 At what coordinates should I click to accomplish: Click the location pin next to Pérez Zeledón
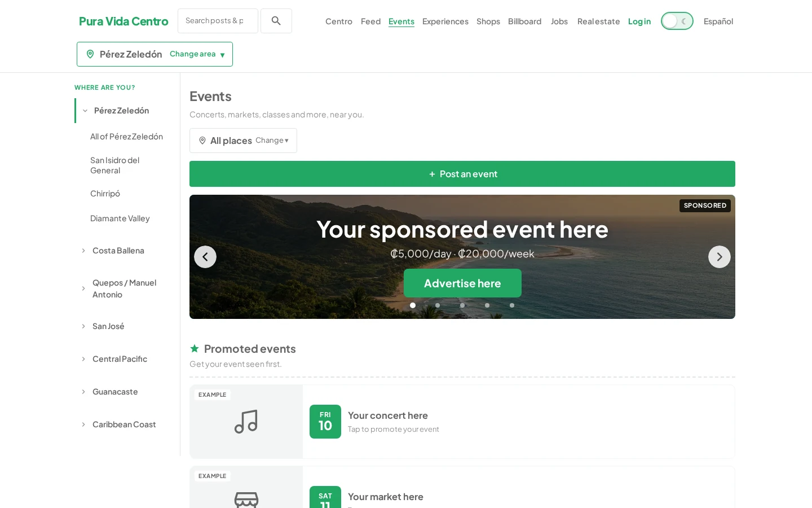tap(90, 54)
